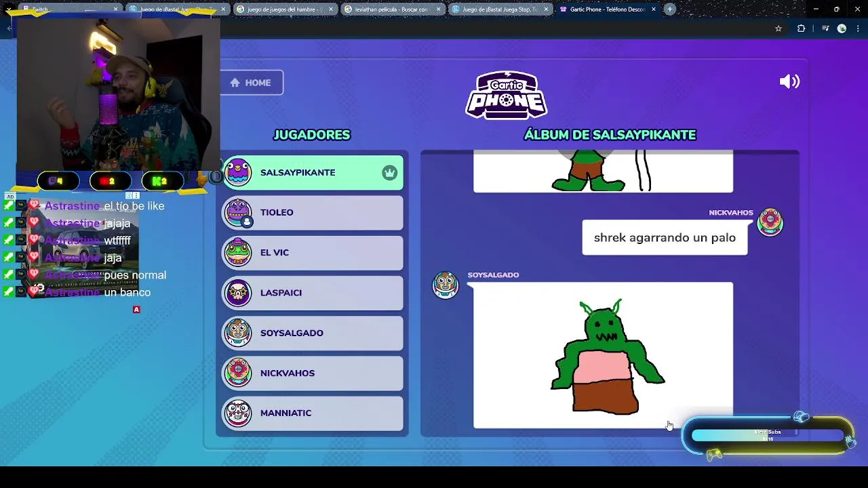Click SOYSALGADO avatar beside the album drawing
The height and width of the screenshot is (488, 868).
[446, 285]
